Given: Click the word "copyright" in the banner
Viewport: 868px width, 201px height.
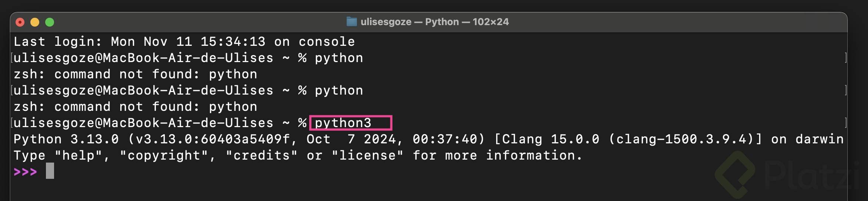Looking at the screenshot, I should [x=164, y=156].
